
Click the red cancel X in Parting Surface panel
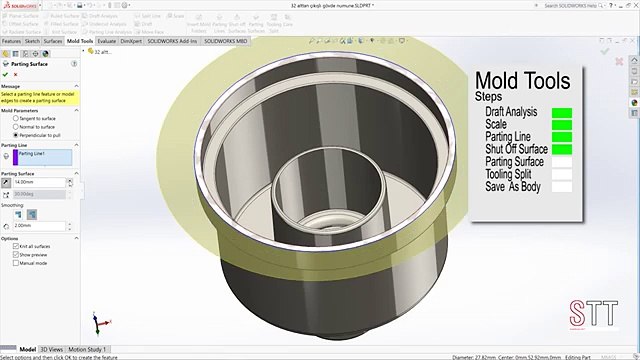[x=16, y=75]
